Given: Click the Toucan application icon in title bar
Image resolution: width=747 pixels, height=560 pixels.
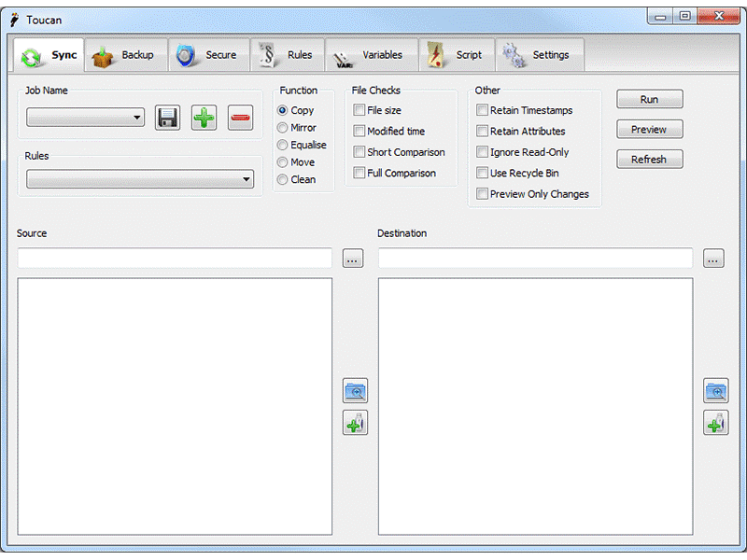Looking at the screenshot, I should 14,20.
